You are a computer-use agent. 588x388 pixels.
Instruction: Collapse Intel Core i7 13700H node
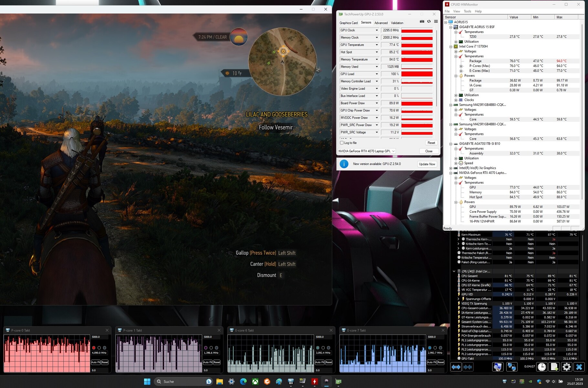451,46
